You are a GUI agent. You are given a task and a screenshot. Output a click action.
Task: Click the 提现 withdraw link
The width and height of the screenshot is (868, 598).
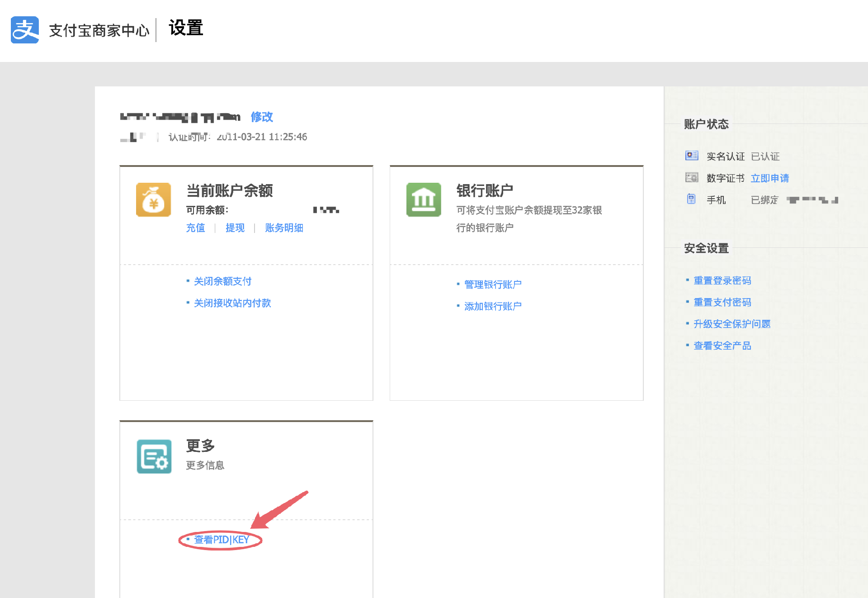pyautogui.click(x=235, y=228)
